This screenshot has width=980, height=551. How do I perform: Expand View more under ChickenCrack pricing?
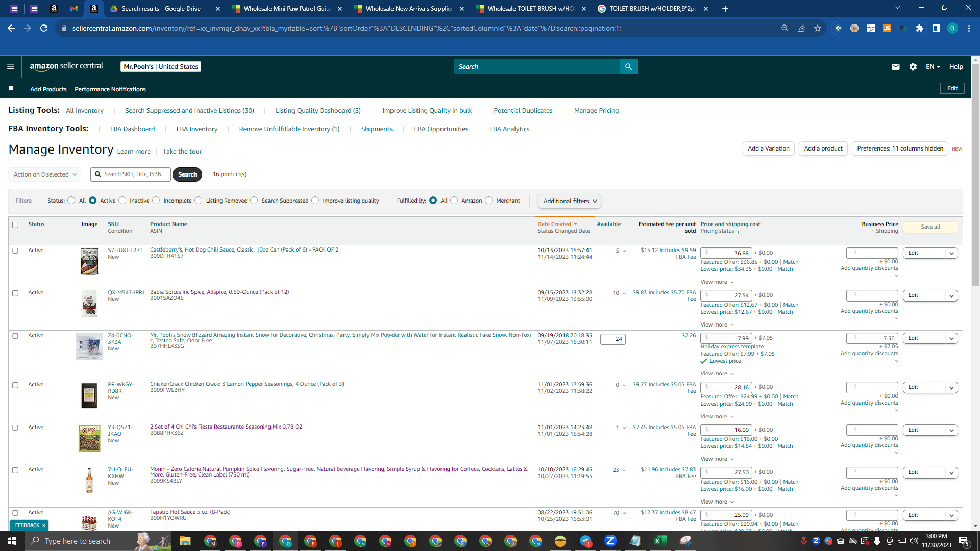(717, 416)
